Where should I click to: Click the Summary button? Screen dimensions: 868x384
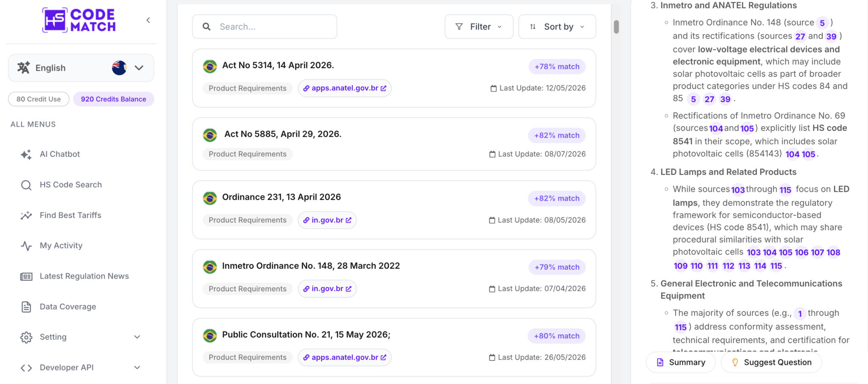(681, 362)
